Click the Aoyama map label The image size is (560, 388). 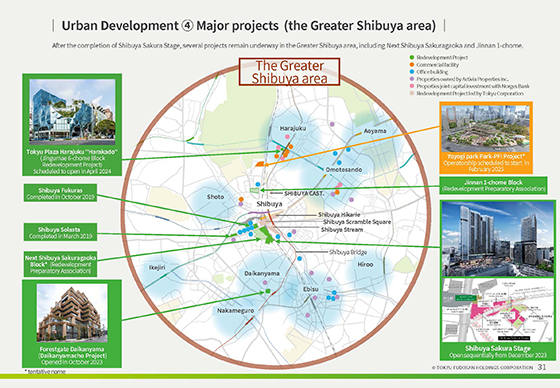[x=375, y=131]
